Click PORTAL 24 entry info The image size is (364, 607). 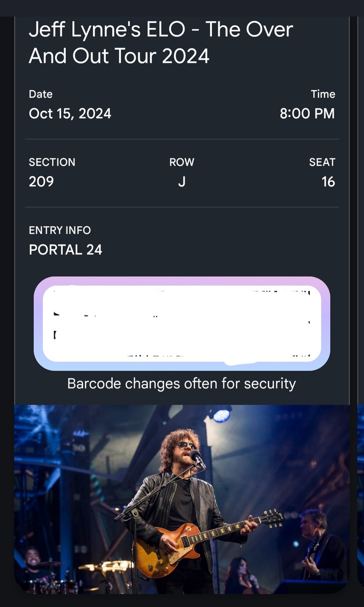pyautogui.click(x=65, y=249)
